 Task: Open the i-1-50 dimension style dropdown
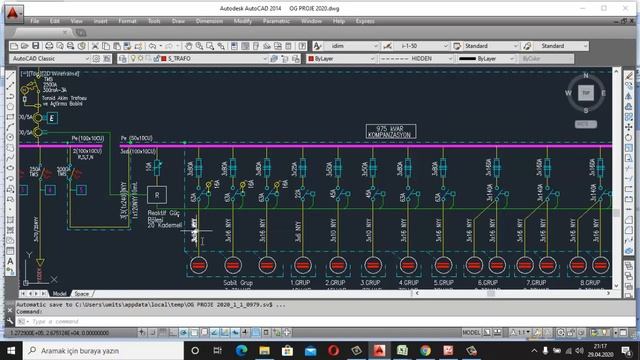[445, 46]
